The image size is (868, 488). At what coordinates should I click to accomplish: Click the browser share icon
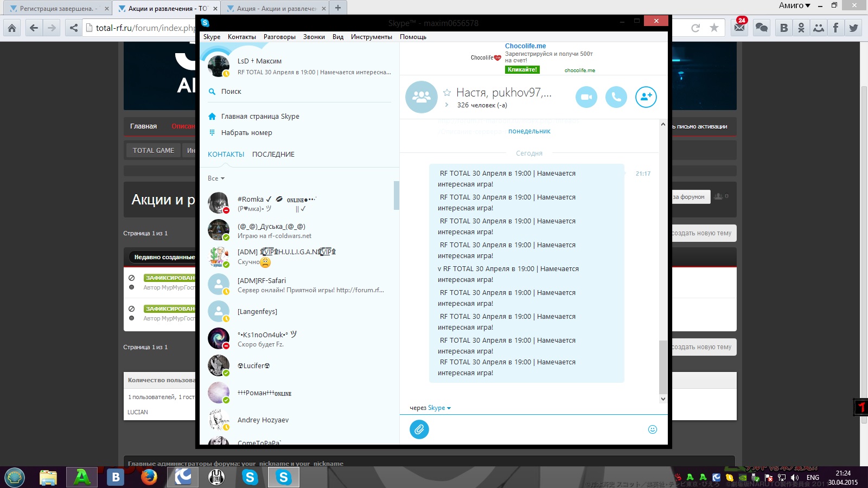73,28
